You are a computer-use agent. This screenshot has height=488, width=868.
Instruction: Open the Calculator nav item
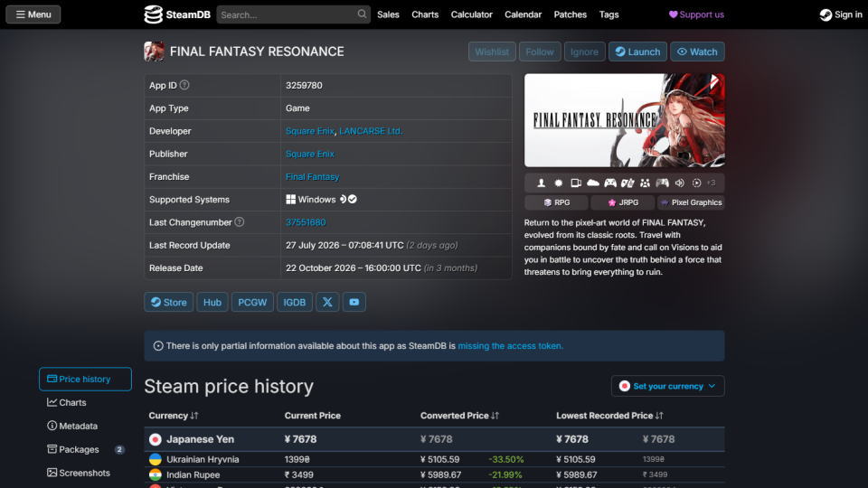[471, 14]
